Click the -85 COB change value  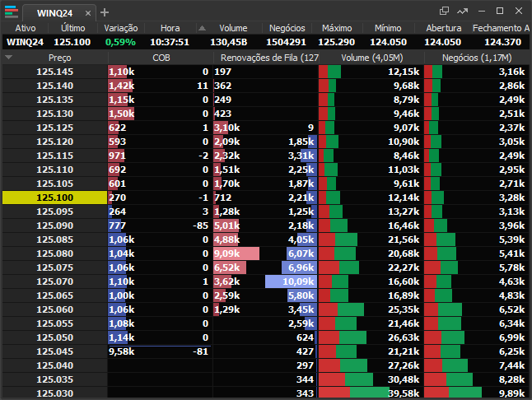point(200,226)
